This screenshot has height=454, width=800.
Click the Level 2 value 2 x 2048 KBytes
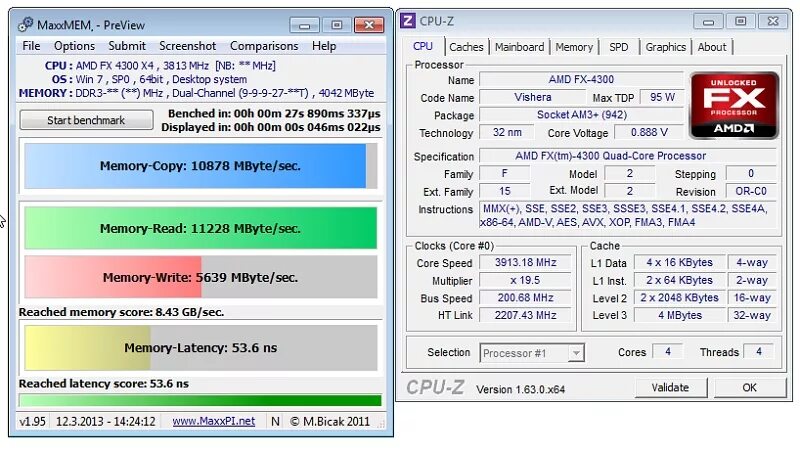pyautogui.click(x=680, y=297)
